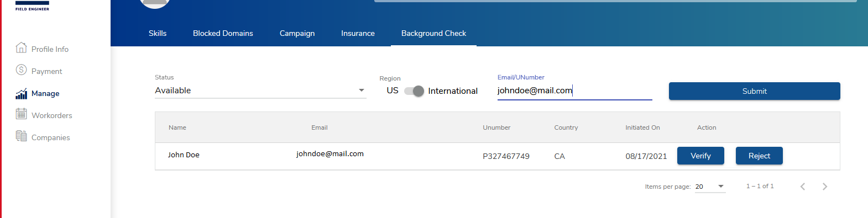Open Items per page dropdown

point(710,187)
